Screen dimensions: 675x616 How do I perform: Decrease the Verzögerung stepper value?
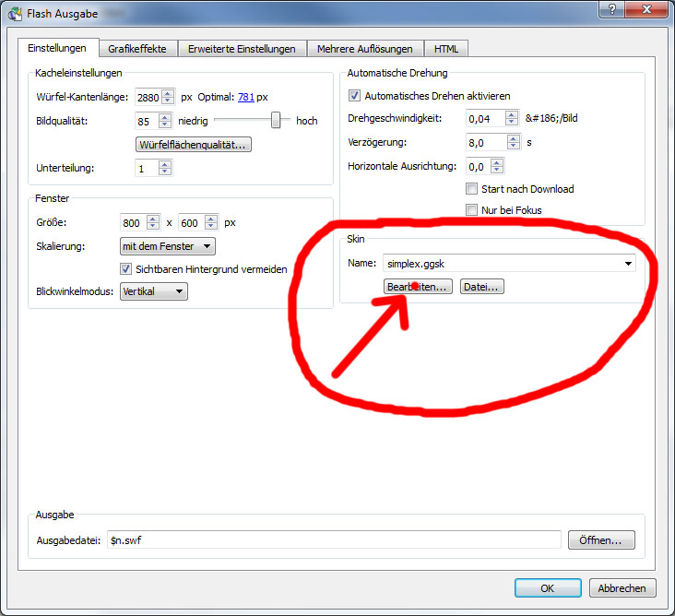point(512,147)
